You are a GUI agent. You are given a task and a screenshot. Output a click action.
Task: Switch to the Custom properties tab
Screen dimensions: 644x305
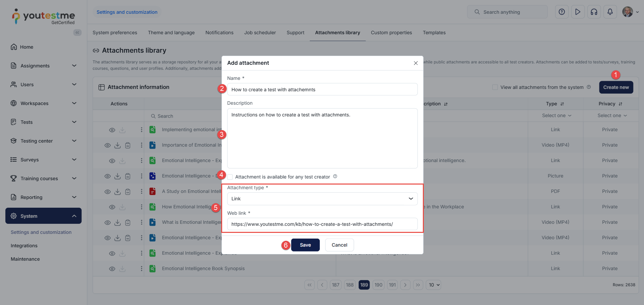[x=391, y=33]
